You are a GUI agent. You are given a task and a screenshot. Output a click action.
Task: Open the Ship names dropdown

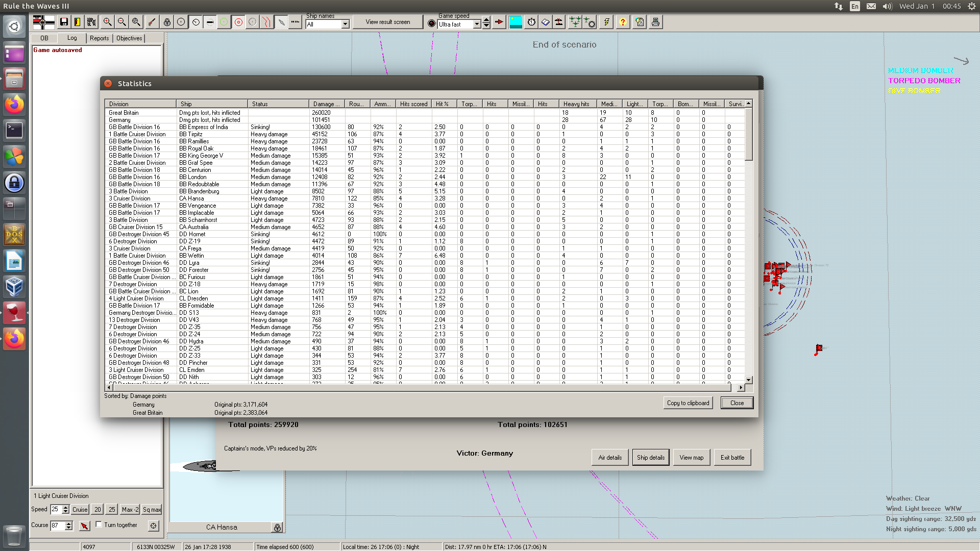tap(345, 24)
